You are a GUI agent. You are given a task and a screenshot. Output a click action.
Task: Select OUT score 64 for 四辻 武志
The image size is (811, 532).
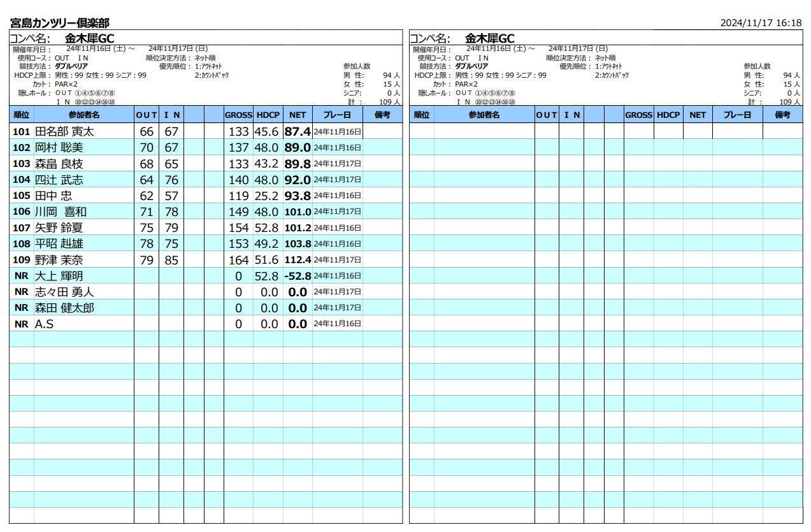point(147,180)
